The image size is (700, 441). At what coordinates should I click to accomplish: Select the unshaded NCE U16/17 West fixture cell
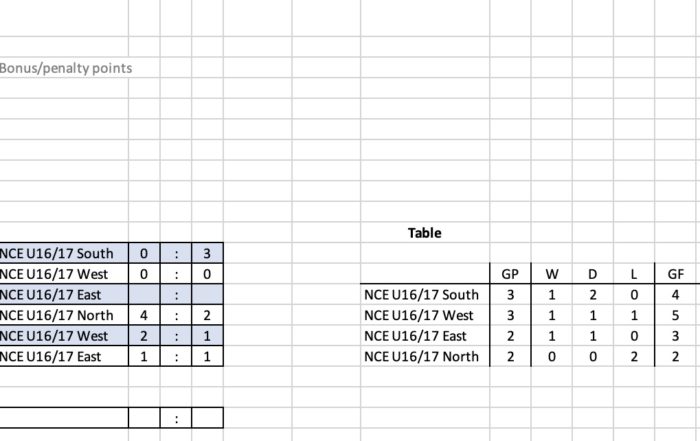click(64, 274)
